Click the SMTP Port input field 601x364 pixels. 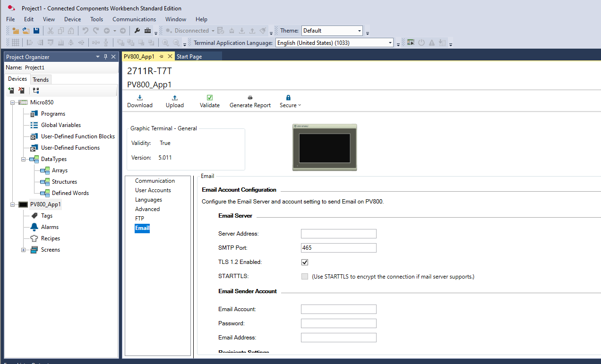[339, 248]
